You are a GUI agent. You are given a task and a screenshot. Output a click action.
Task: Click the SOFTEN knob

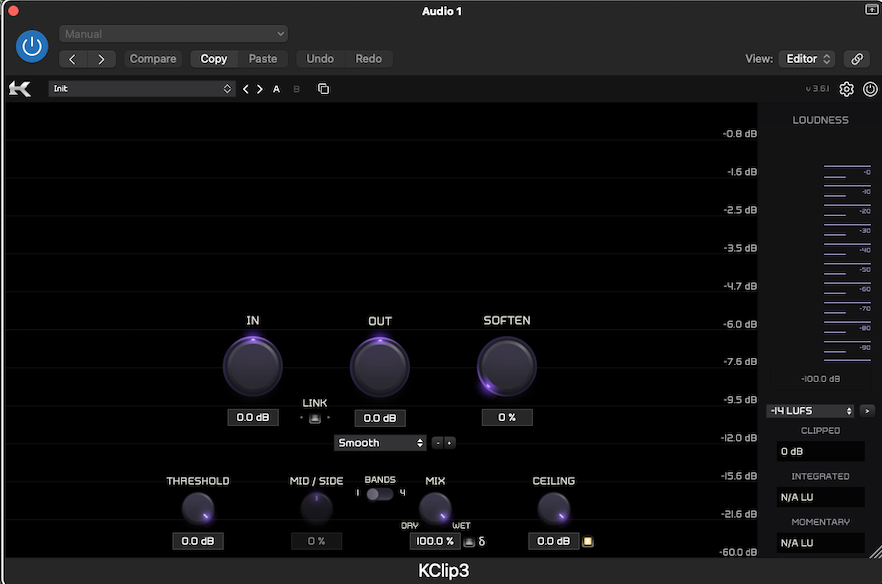pyautogui.click(x=507, y=366)
